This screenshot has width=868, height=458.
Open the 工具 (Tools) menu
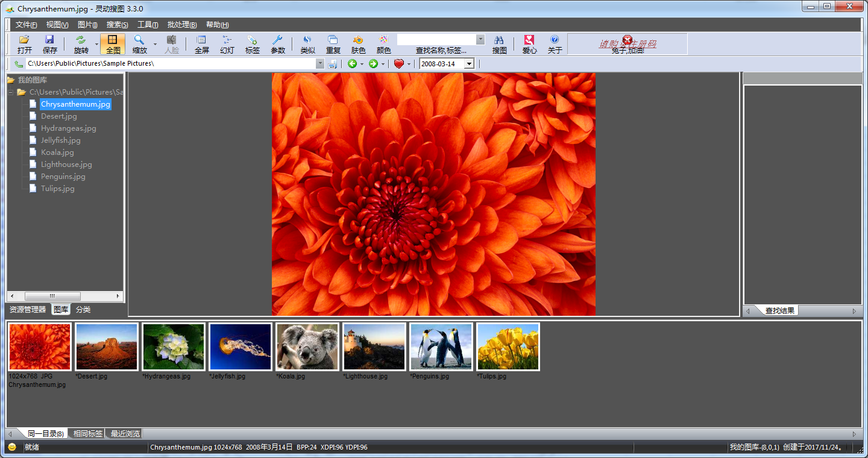tap(148, 25)
